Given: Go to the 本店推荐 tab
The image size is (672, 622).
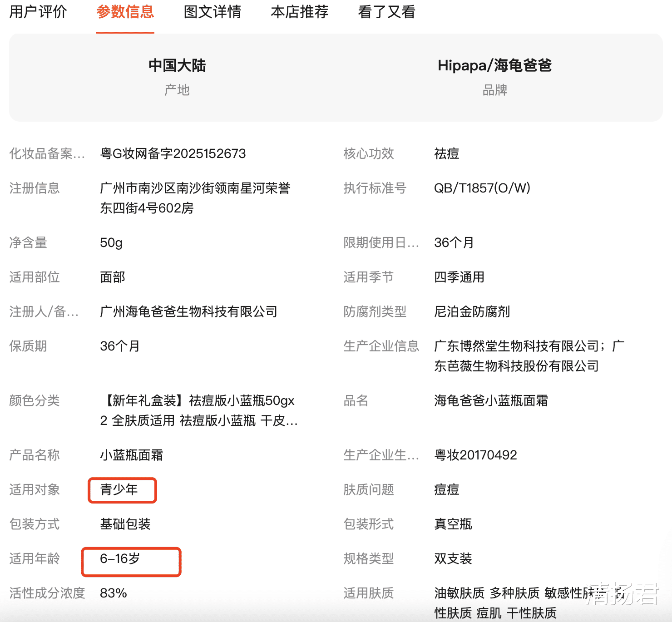Looking at the screenshot, I should [300, 12].
